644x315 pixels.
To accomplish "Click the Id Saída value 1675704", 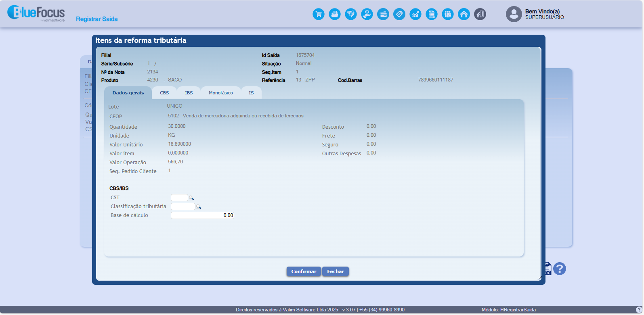I will (305, 55).
